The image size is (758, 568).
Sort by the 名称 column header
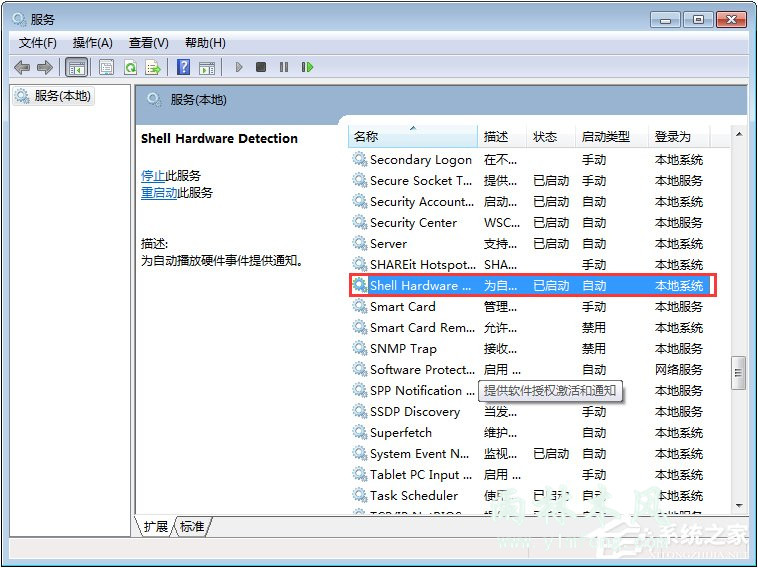tap(412, 137)
